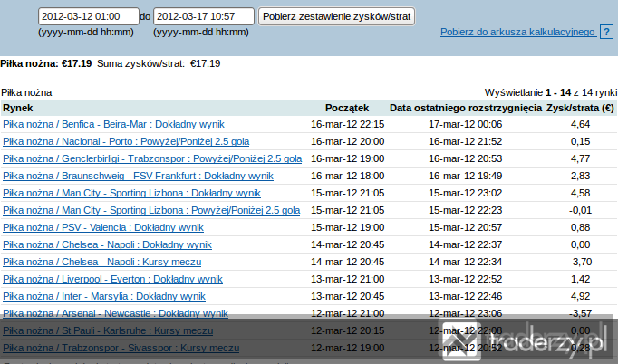Open St Pauli - Karlsruhe Kursy meczu link

108,330
